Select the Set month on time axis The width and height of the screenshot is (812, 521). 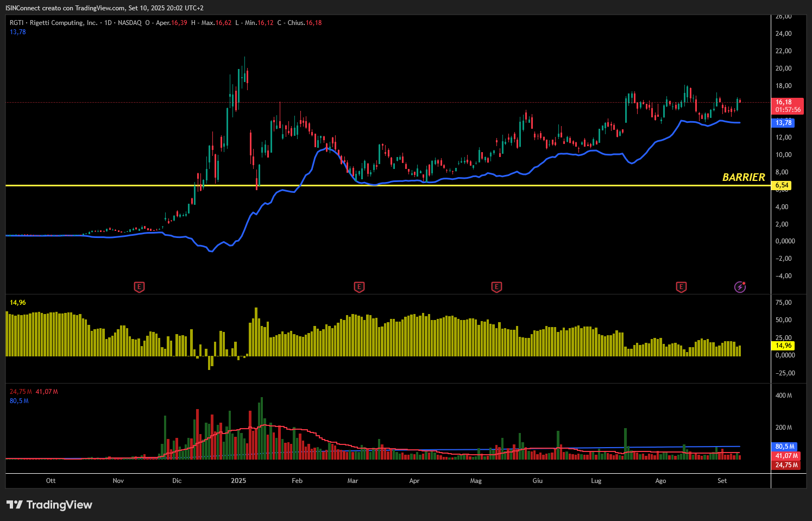pos(722,481)
